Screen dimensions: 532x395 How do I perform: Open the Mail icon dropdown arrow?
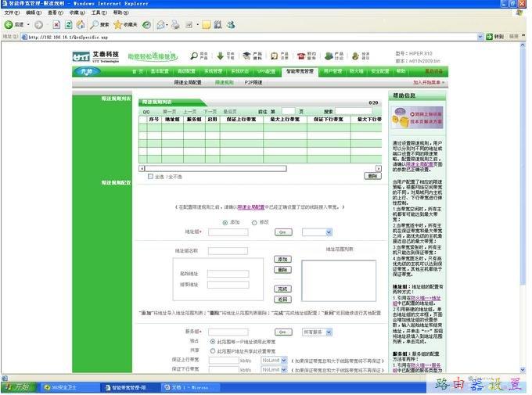coord(167,25)
